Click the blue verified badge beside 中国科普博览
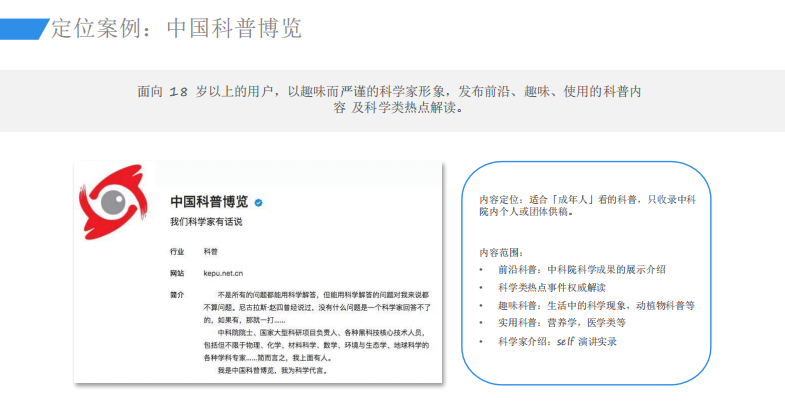Viewport: 785px width, 411px height. click(258, 203)
